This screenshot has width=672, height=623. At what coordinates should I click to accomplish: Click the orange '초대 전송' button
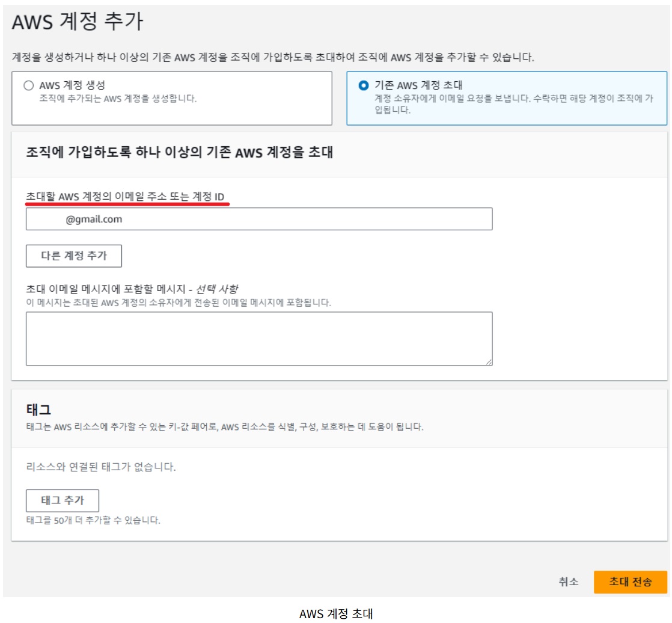631,582
